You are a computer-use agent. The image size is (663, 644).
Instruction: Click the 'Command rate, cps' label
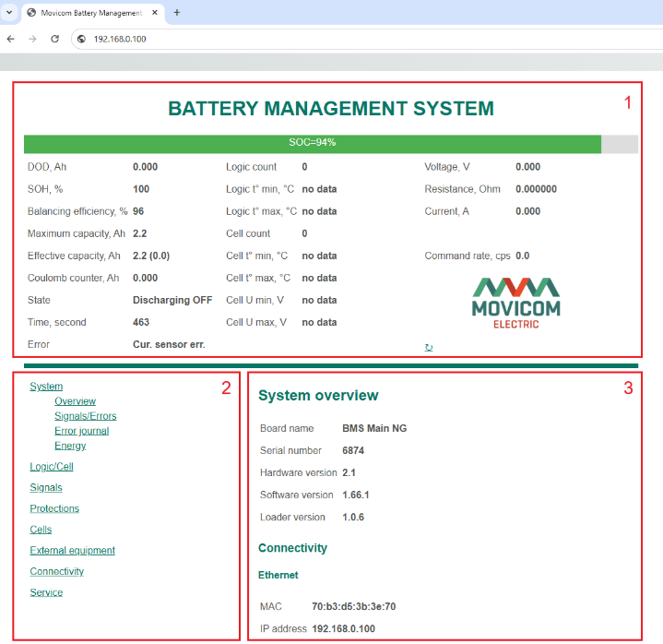click(x=468, y=256)
